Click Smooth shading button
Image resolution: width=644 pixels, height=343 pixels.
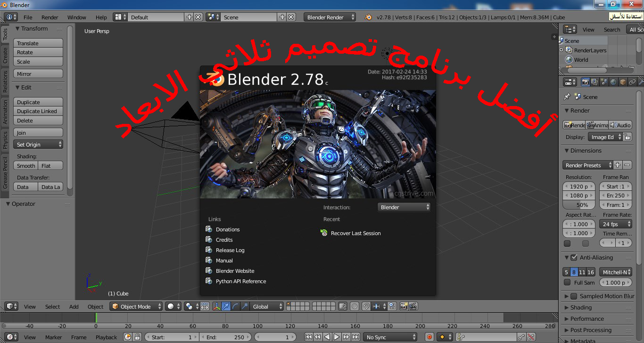(26, 165)
